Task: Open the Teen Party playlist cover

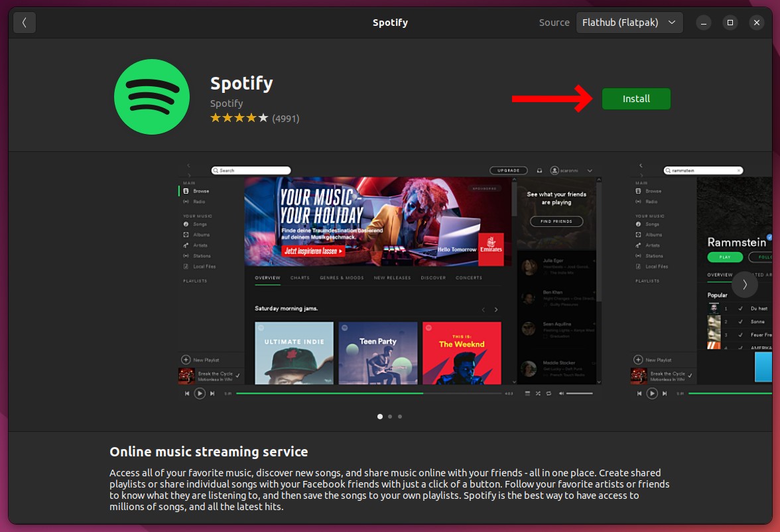Action: click(378, 353)
